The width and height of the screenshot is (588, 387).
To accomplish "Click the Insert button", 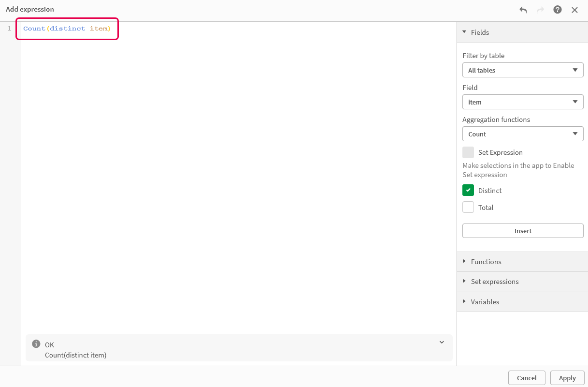I will 523,231.
